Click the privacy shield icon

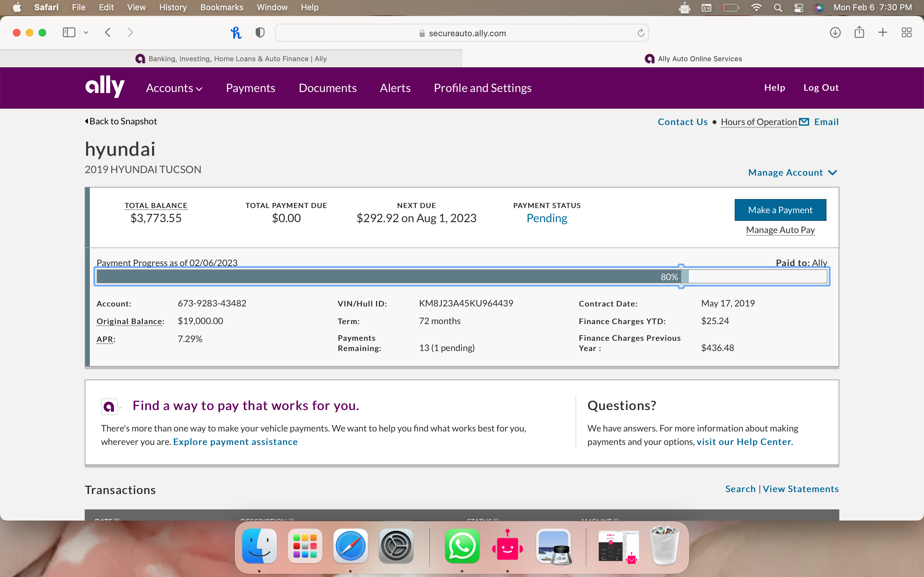(260, 33)
